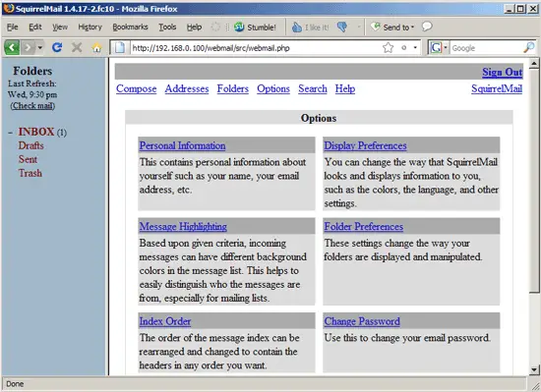Image resolution: width=541 pixels, height=392 pixels.
Task: Click Check mail in the Folders pane
Action: click(x=32, y=106)
